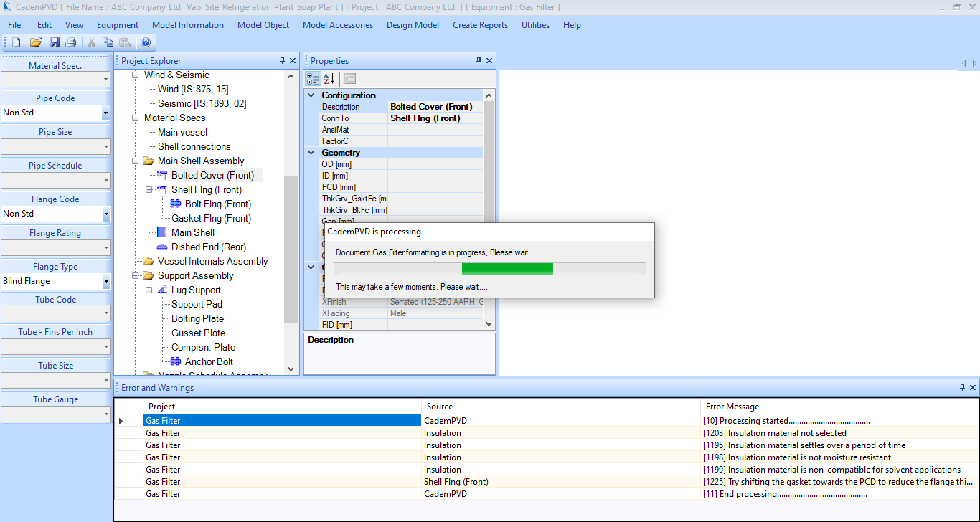This screenshot has height=522, width=980.
Task: Copy using the toolbar copy icon
Action: (x=108, y=42)
